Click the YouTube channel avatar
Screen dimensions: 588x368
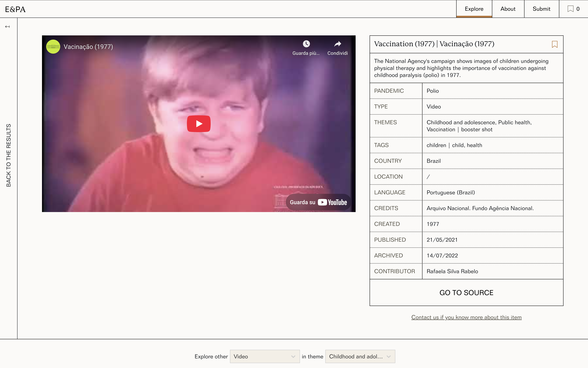coord(53,46)
